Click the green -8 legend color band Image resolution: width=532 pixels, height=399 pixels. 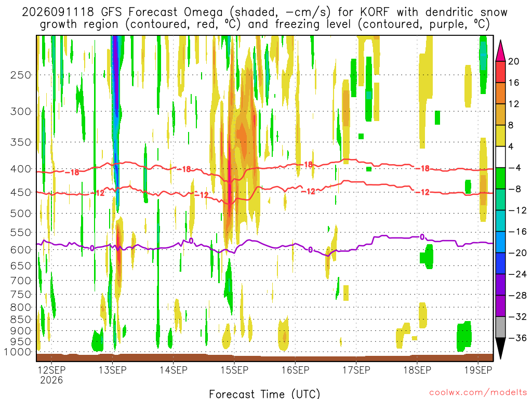[x=500, y=178]
